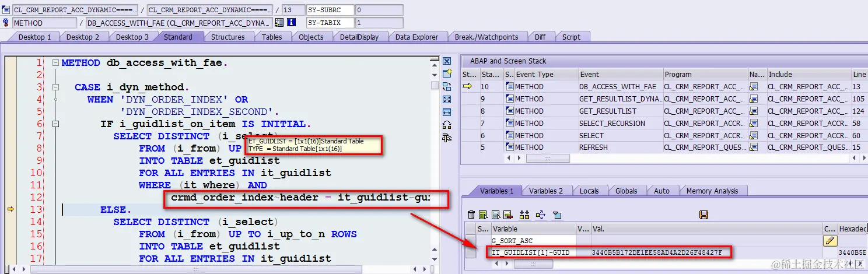The height and width of the screenshot is (274, 868).
Task: Open the DetailDisplay tab
Action: click(x=359, y=37)
